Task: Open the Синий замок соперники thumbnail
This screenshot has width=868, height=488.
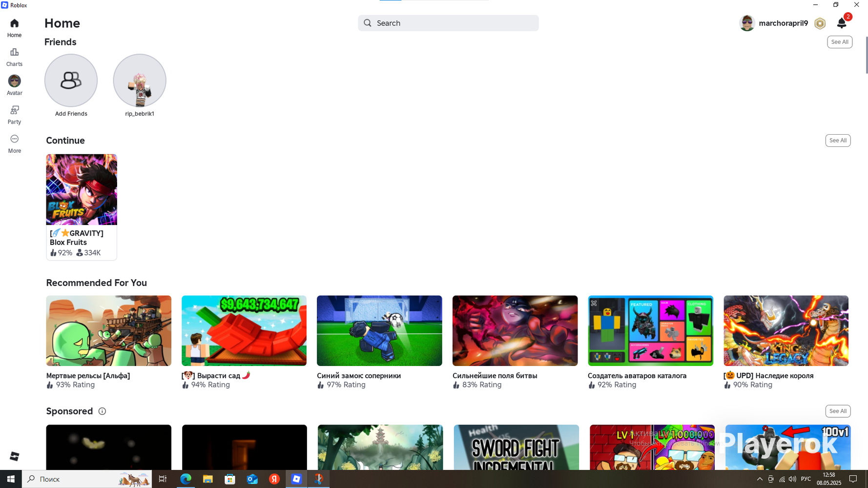Action: click(x=379, y=330)
